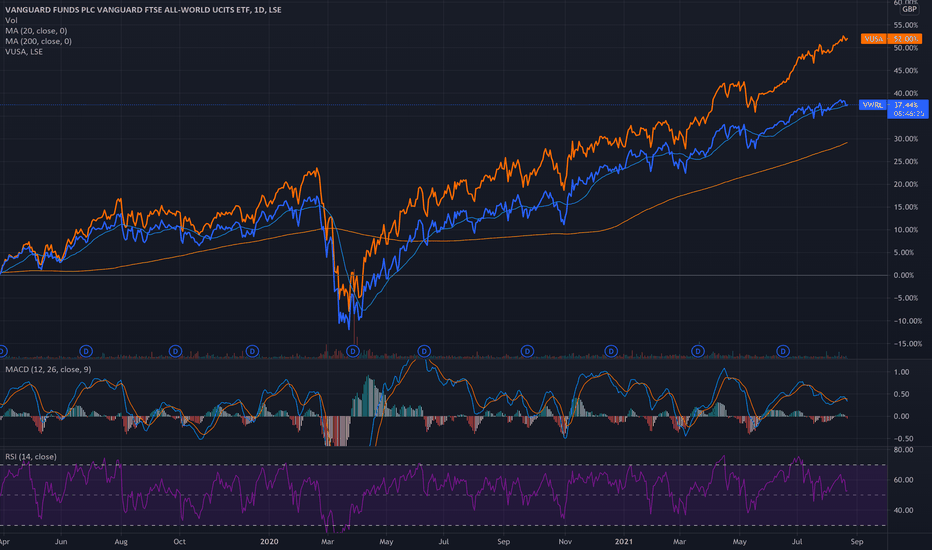Click the 55.00% price scale label
932x550 pixels.
click(x=906, y=25)
